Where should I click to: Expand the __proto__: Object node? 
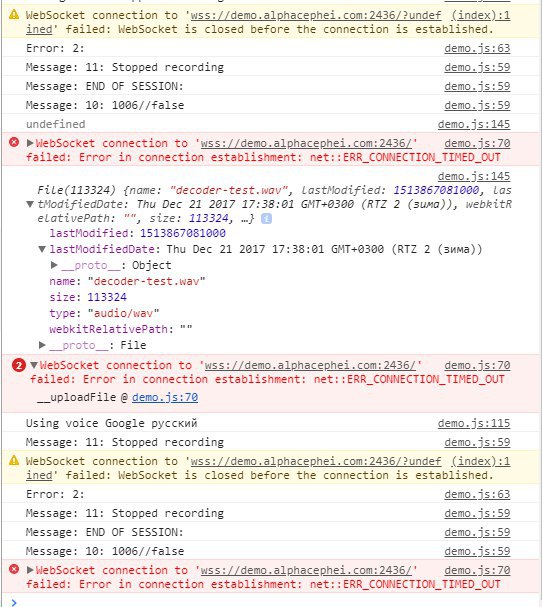[54, 265]
